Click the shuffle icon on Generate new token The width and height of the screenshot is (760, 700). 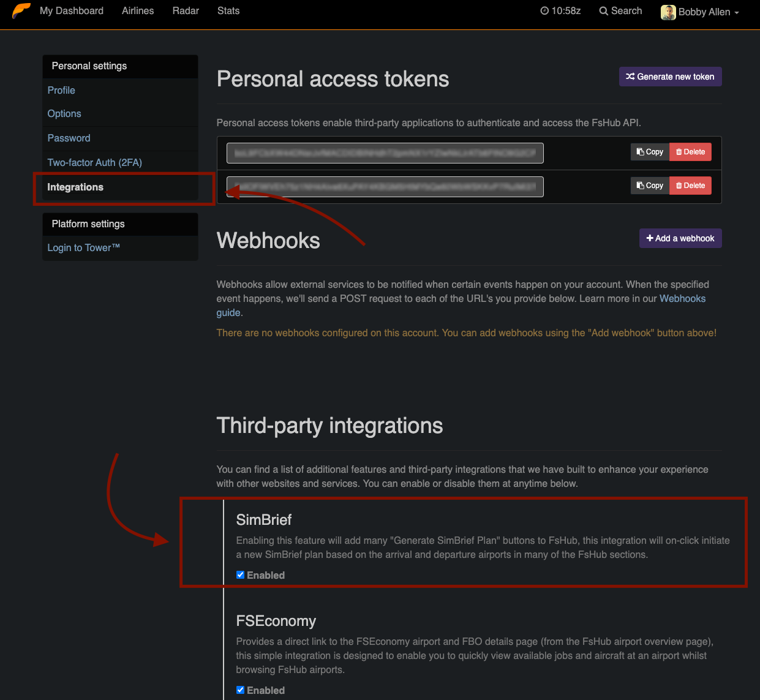(x=630, y=77)
